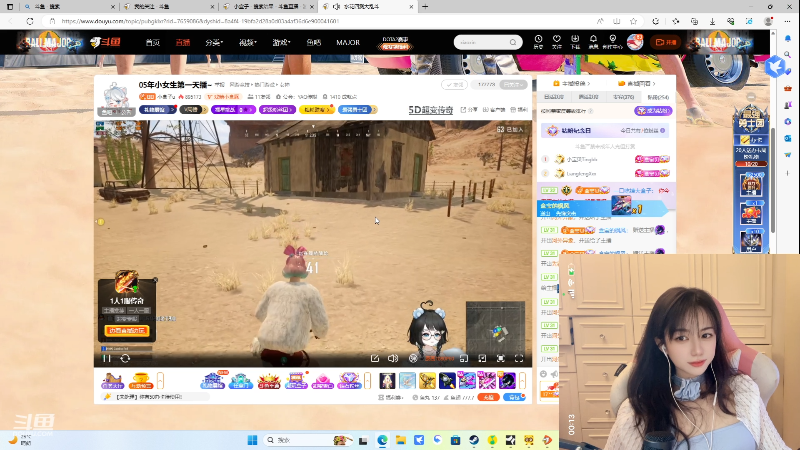Open Windows Start menu on taskbar
Image resolution: width=800 pixels, height=450 pixels.
click(252, 440)
